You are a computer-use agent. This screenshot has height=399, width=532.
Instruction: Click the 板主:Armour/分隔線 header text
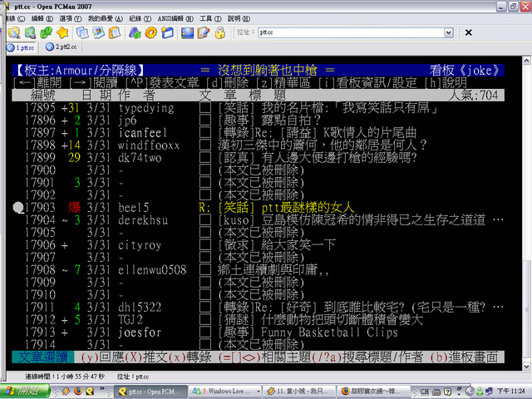tap(80, 71)
